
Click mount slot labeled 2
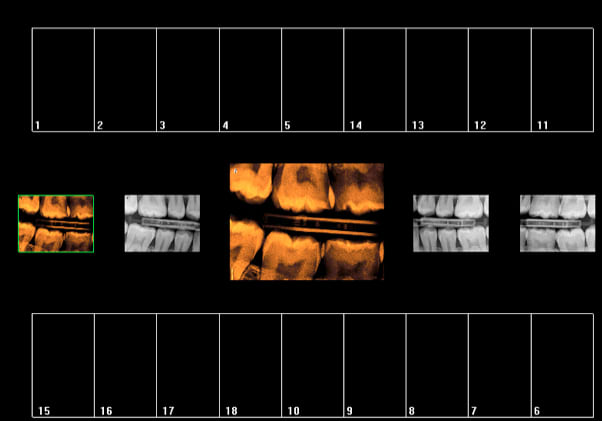click(x=125, y=80)
